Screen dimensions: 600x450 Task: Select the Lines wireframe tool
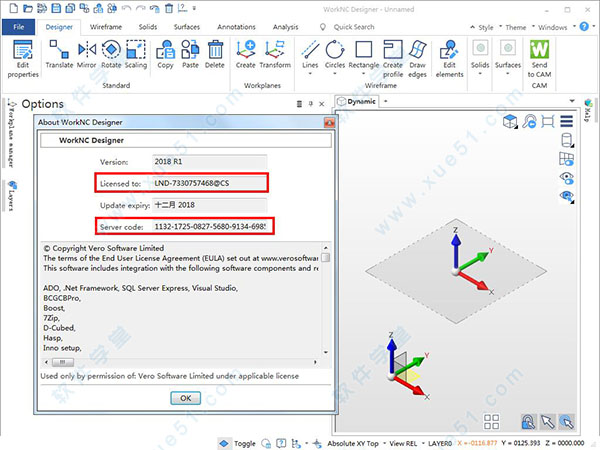[310, 55]
